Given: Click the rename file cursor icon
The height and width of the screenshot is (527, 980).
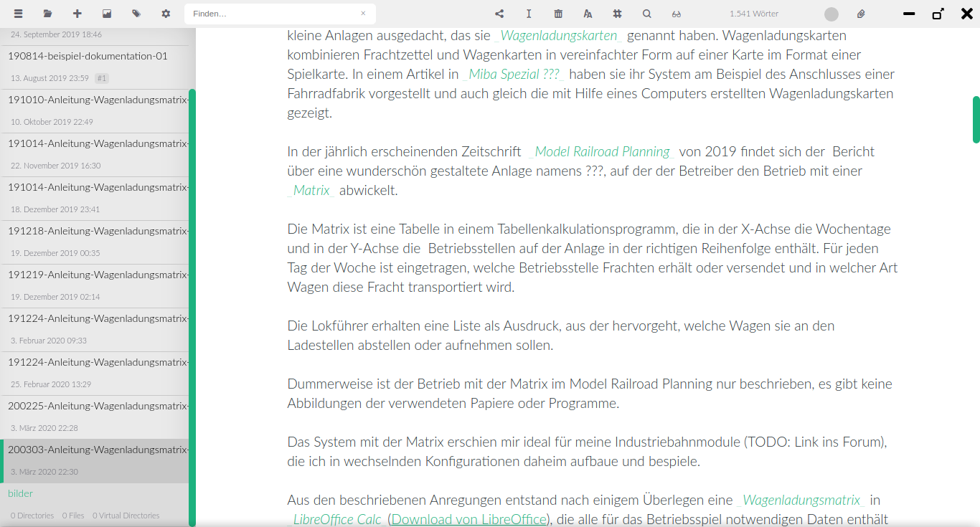Looking at the screenshot, I should pyautogui.click(x=529, y=14).
